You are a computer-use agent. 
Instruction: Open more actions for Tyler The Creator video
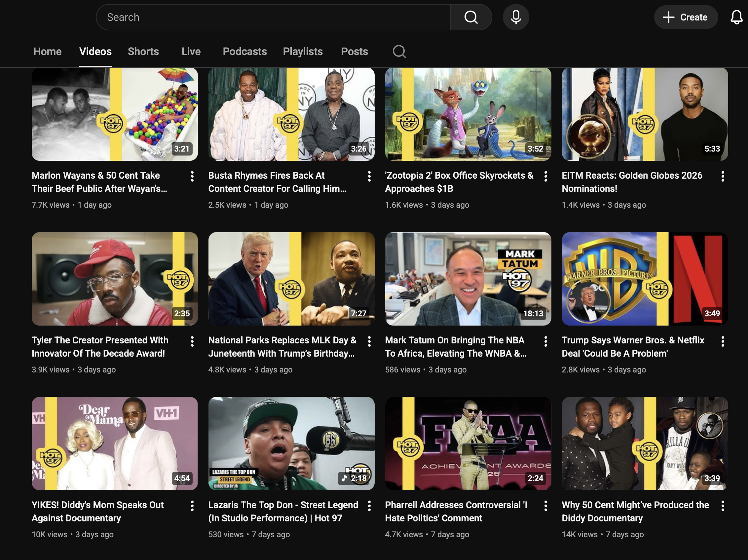tap(192, 341)
